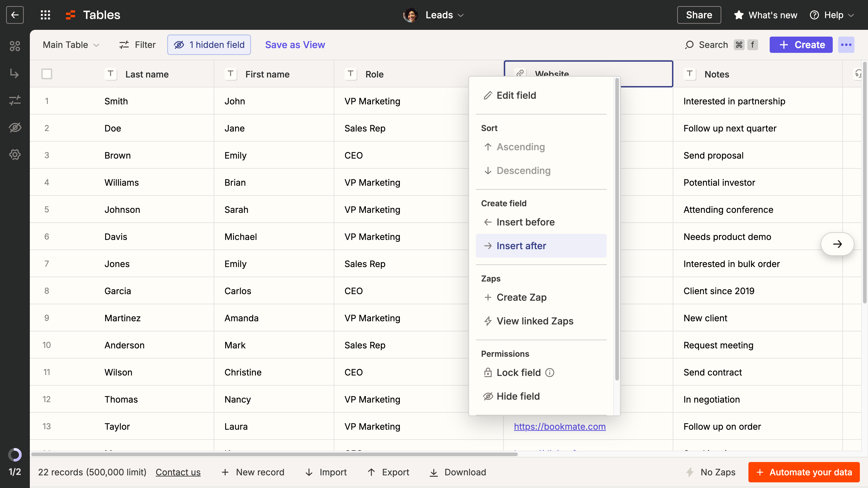Image resolution: width=868 pixels, height=488 pixels.
Task: Click the First name text type icon
Action: [x=231, y=74]
